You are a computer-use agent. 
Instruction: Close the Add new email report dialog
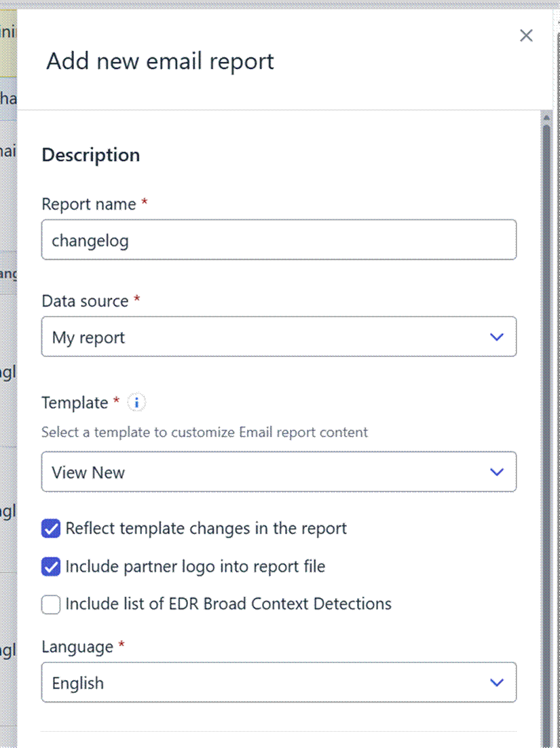click(526, 35)
